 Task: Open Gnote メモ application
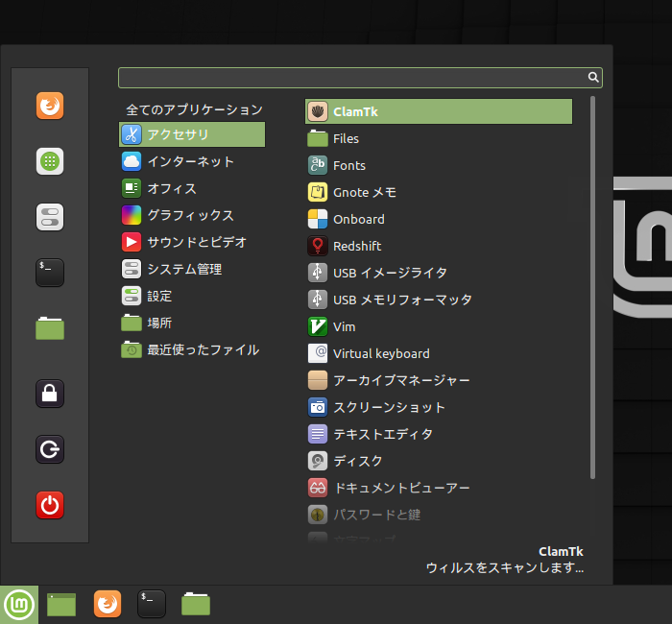tap(439, 192)
